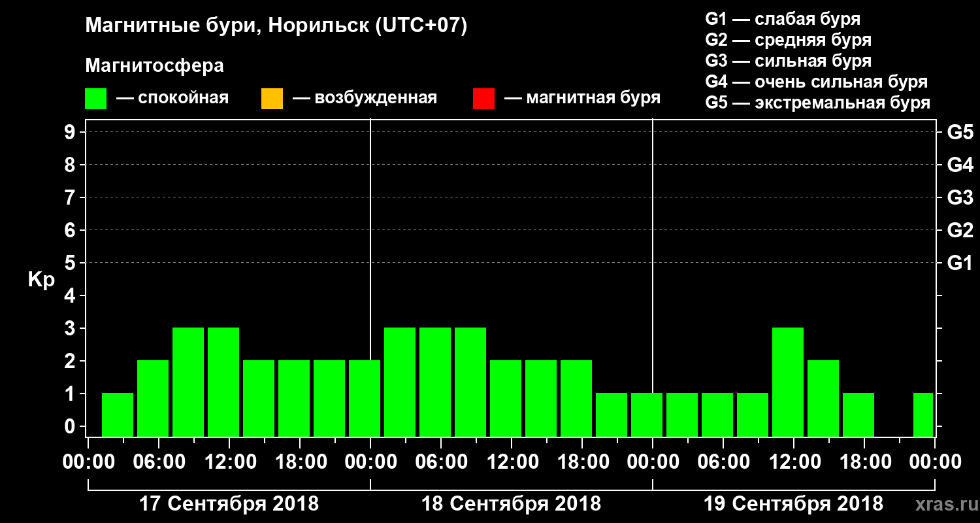Screen dimensions: 980x523
Task: Click the green 'спокойная' legend square
Action: [96, 99]
